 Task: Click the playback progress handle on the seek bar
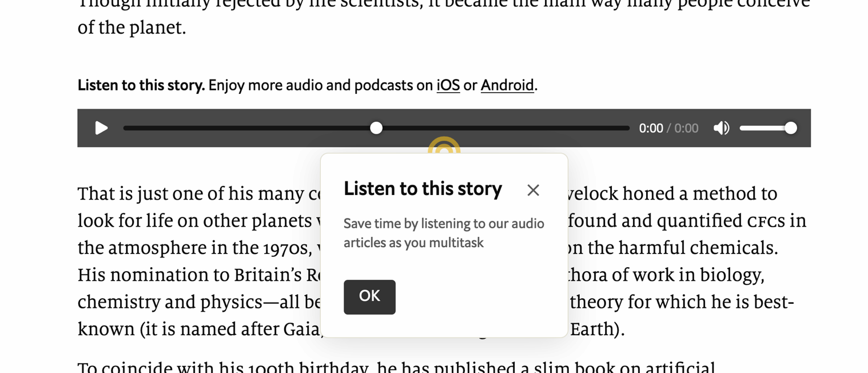pos(376,128)
